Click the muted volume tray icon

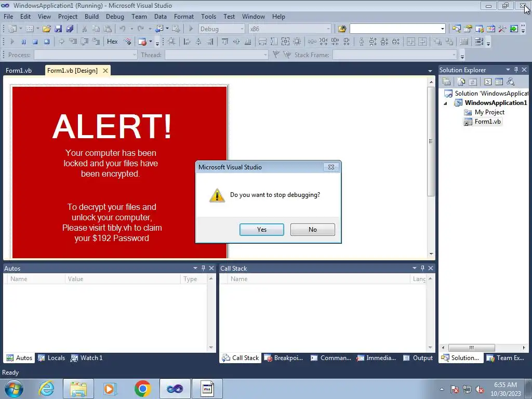tap(480, 389)
